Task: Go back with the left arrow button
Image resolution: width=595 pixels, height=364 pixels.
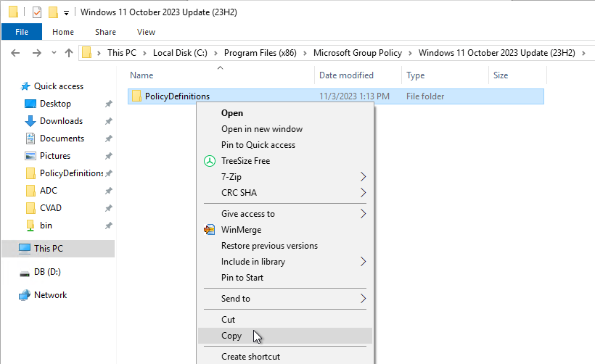Action: (15, 53)
